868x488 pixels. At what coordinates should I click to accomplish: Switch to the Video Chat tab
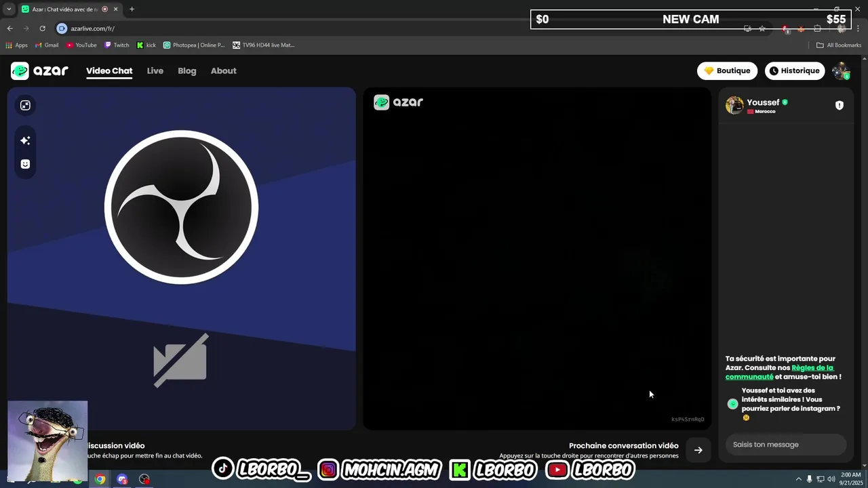(109, 70)
